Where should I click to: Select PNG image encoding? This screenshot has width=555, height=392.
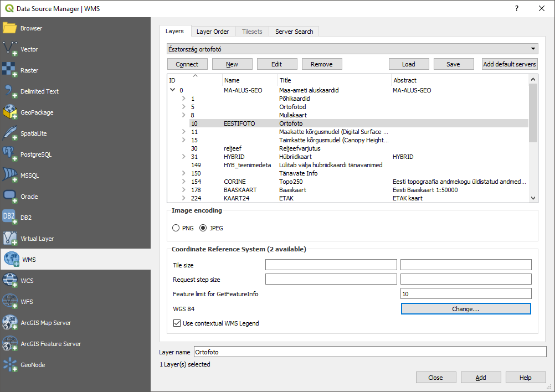pos(176,228)
